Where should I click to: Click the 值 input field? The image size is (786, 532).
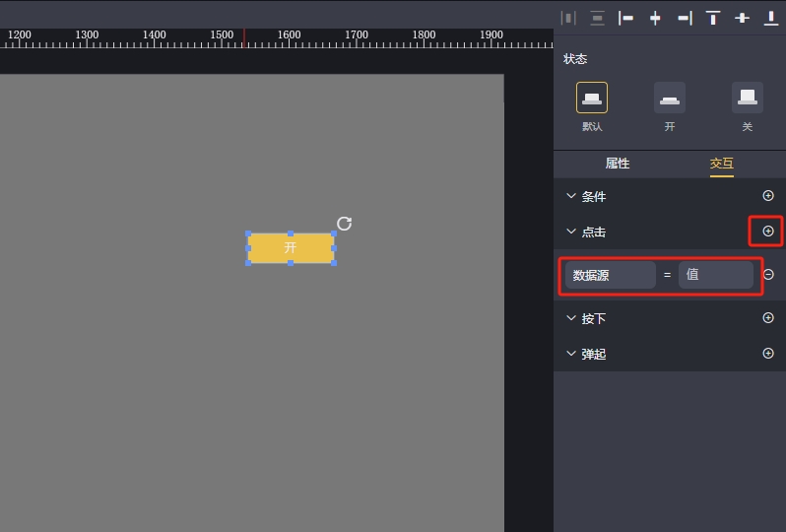tap(716, 275)
